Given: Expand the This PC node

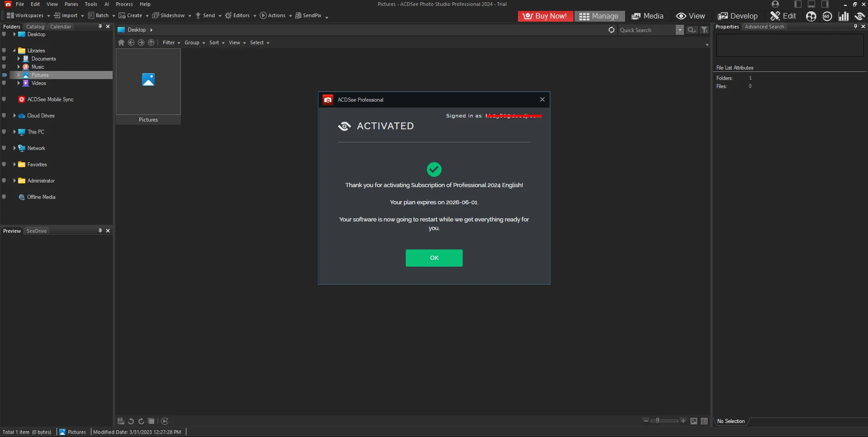Looking at the screenshot, I should coord(14,132).
